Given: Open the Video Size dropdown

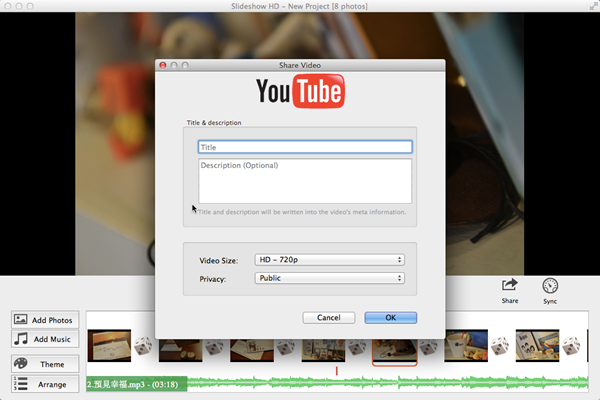Looking at the screenshot, I should tap(329, 260).
